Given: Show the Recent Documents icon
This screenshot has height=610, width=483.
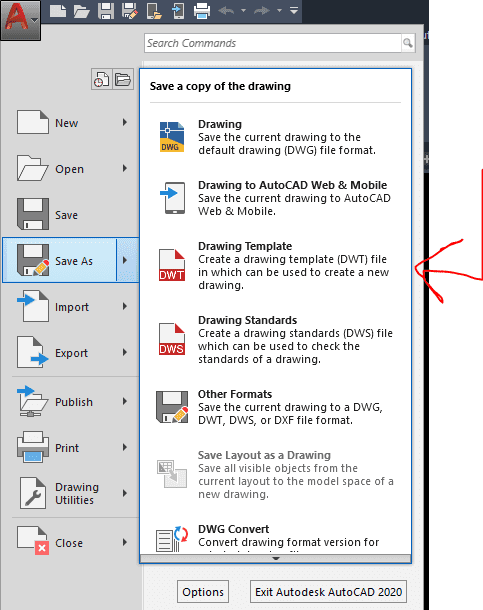Looking at the screenshot, I should click(x=102, y=79).
